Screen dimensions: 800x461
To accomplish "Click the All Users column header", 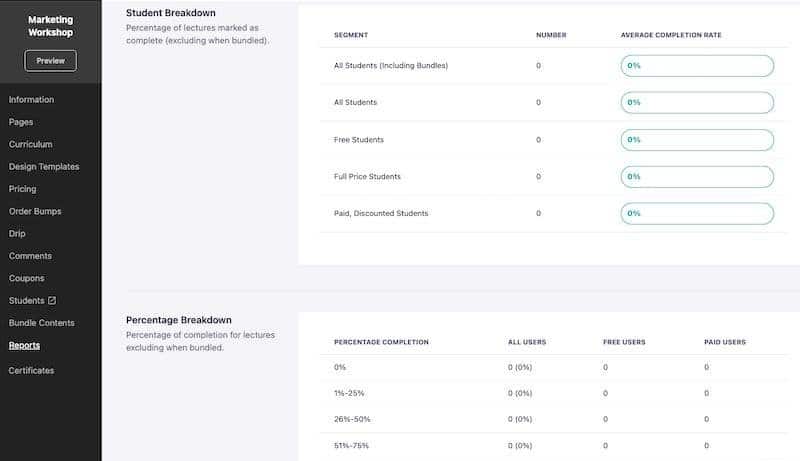I will coord(527,342).
